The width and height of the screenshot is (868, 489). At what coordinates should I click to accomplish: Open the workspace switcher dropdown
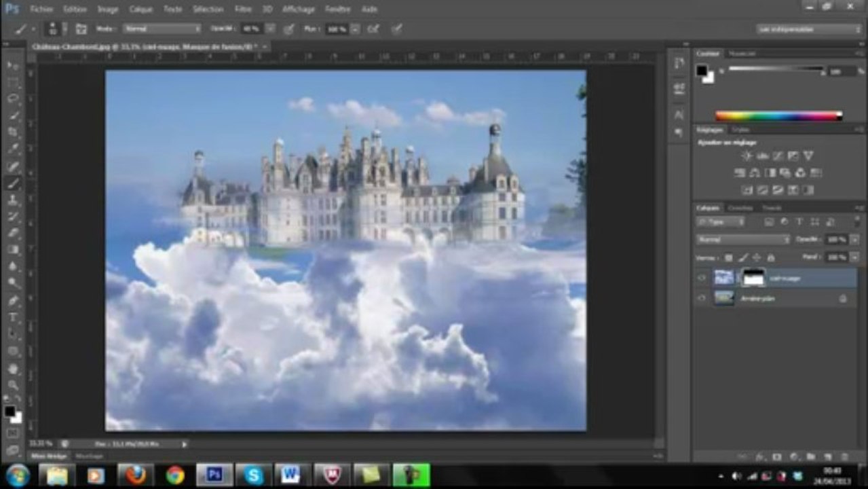point(809,29)
